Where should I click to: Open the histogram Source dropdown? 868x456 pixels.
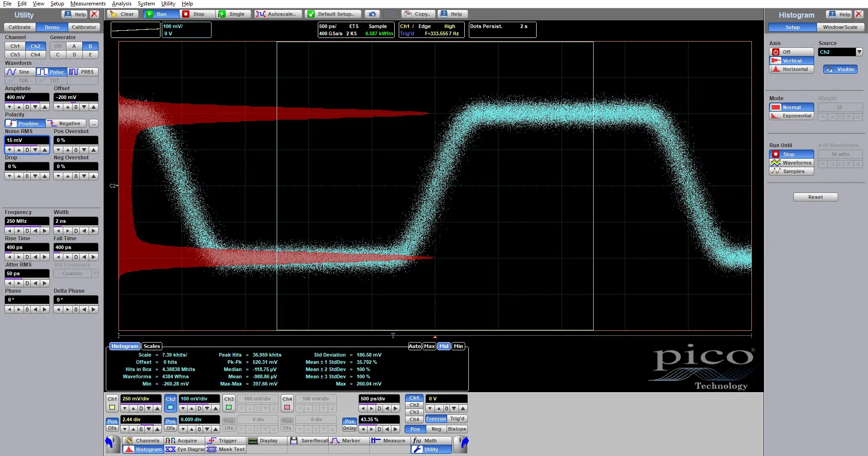(859, 52)
